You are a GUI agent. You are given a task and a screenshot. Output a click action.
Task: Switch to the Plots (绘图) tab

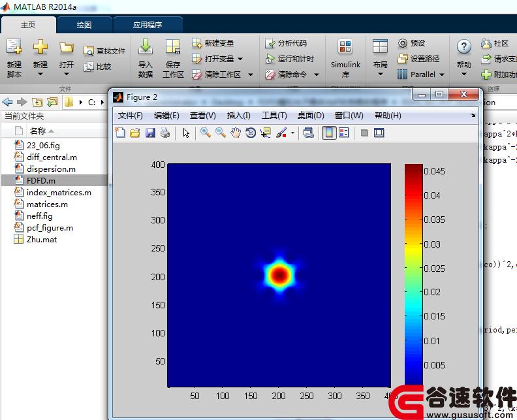[x=84, y=25]
